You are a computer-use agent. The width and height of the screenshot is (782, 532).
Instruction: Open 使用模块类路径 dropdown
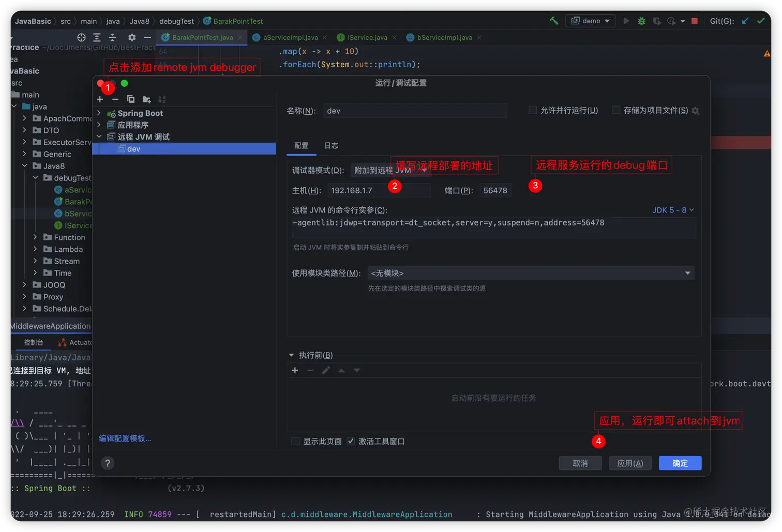tap(531, 273)
